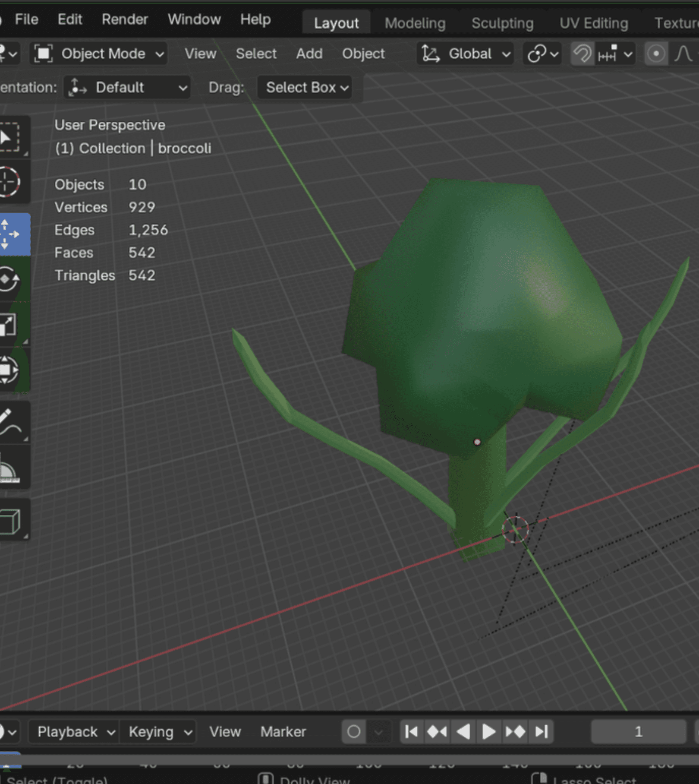Switch to the Modeling workspace tab
The width and height of the screenshot is (699, 784).
point(415,23)
